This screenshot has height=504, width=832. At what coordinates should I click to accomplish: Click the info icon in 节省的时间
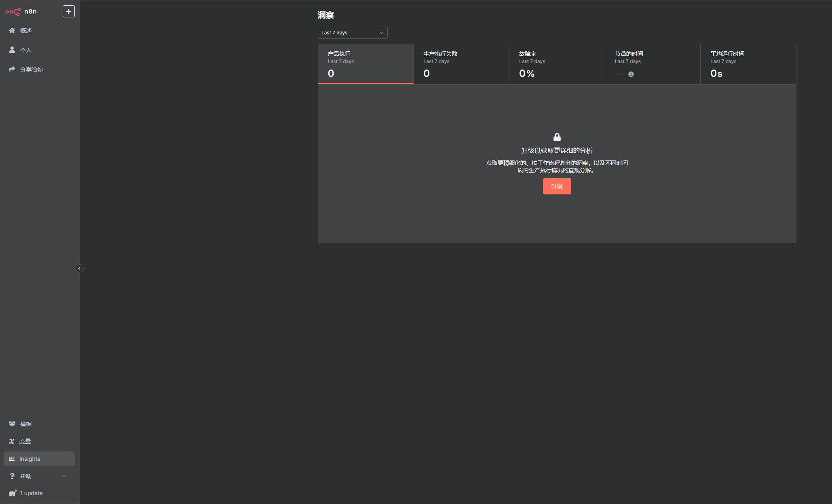(x=631, y=74)
